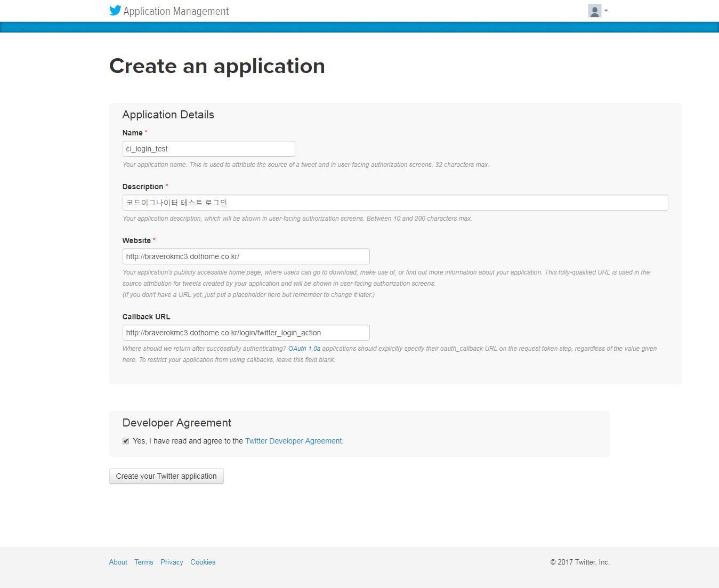The height and width of the screenshot is (588, 719).
Task: Click the 'Callback URL' field label
Action: point(147,317)
